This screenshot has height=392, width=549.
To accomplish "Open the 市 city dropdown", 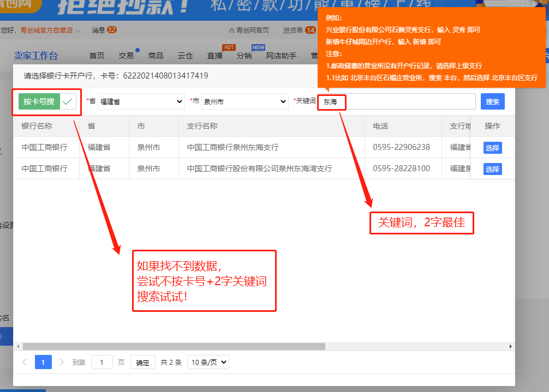I will (x=244, y=102).
